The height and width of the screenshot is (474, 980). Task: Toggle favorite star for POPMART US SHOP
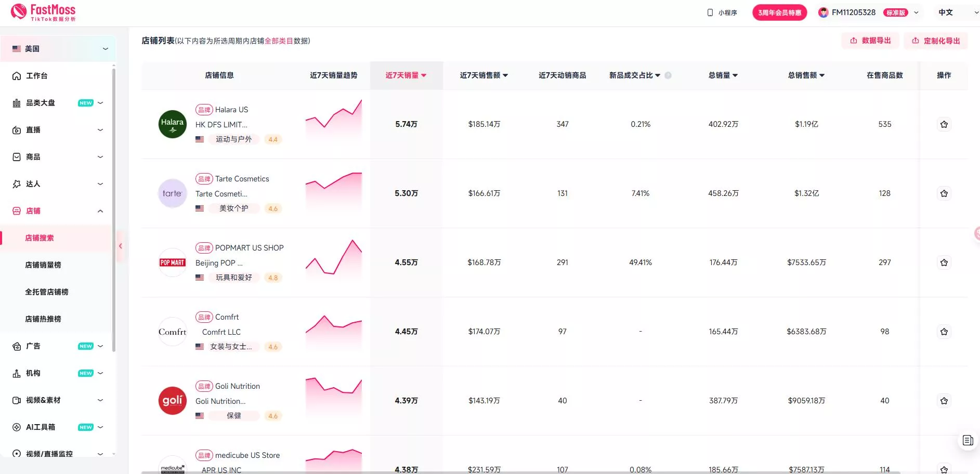click(944, 263)
